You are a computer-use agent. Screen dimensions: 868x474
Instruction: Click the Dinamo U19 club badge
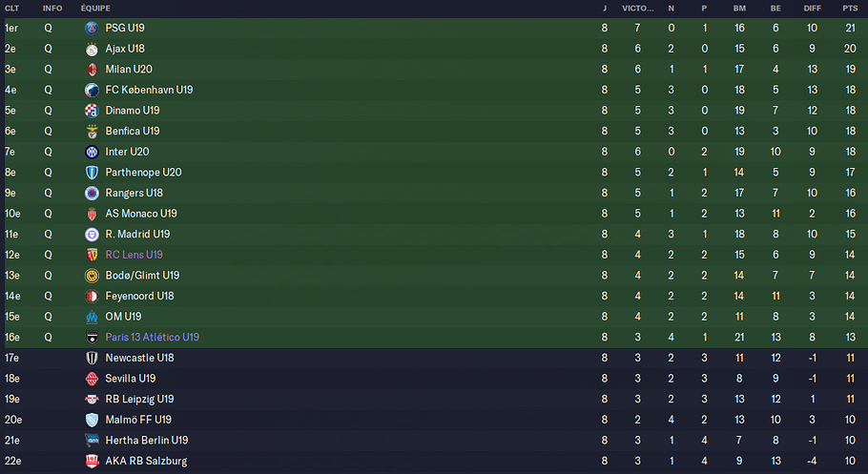click(x=92, y=111)
